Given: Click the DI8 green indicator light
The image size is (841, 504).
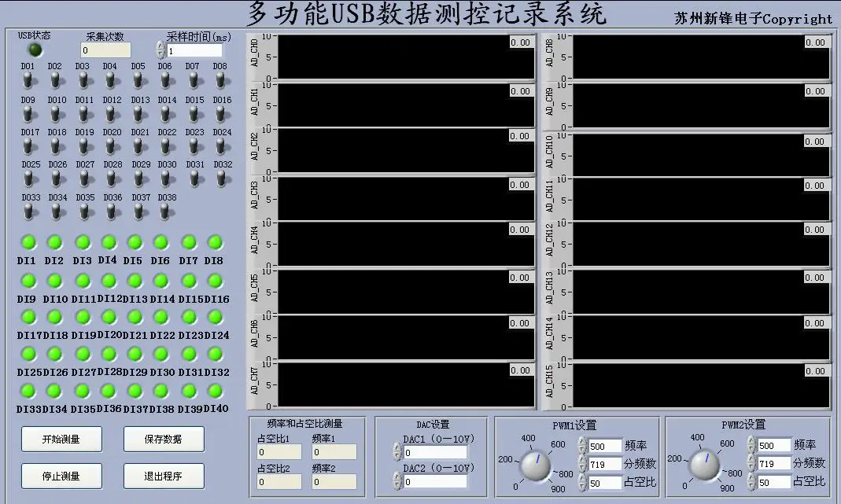Looking at the screenshot, I should coord(215,242).
